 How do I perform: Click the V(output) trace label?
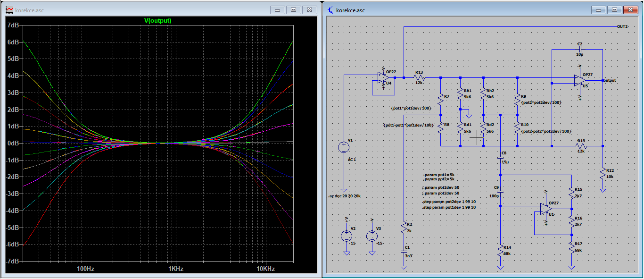tap(157, 21)
